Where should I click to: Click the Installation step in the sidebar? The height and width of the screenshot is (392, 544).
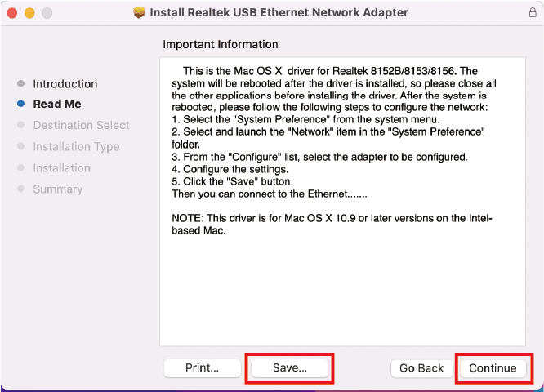coord(61,167)
